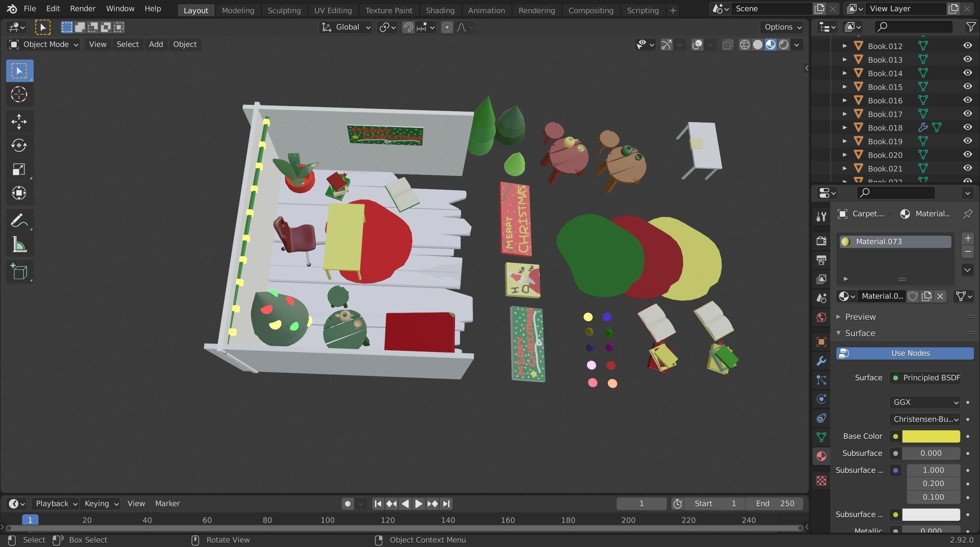Open the Options popover
This screenshot has width=980, height=547.
pyautogui.click(x=782, y=27)
